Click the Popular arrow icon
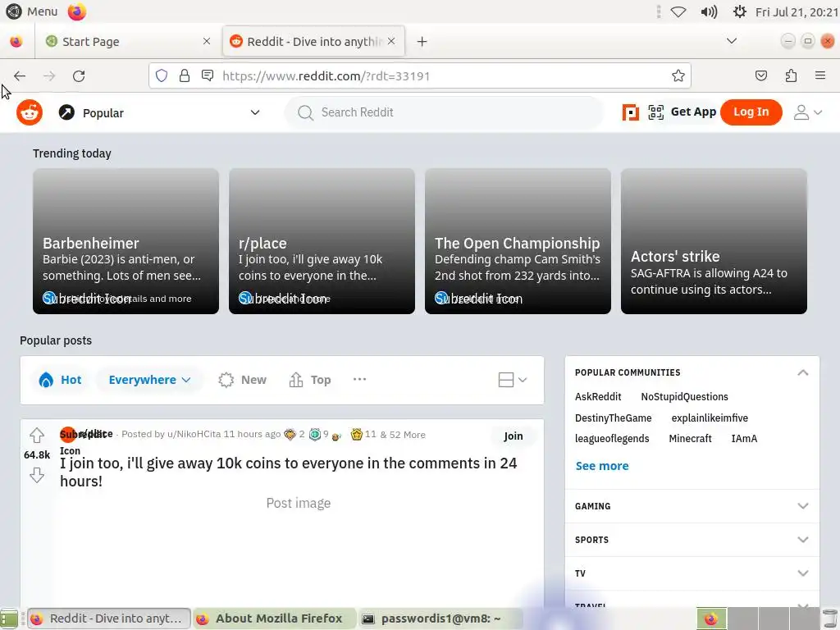This screenshot has width=840, height=630. (66, 112)
